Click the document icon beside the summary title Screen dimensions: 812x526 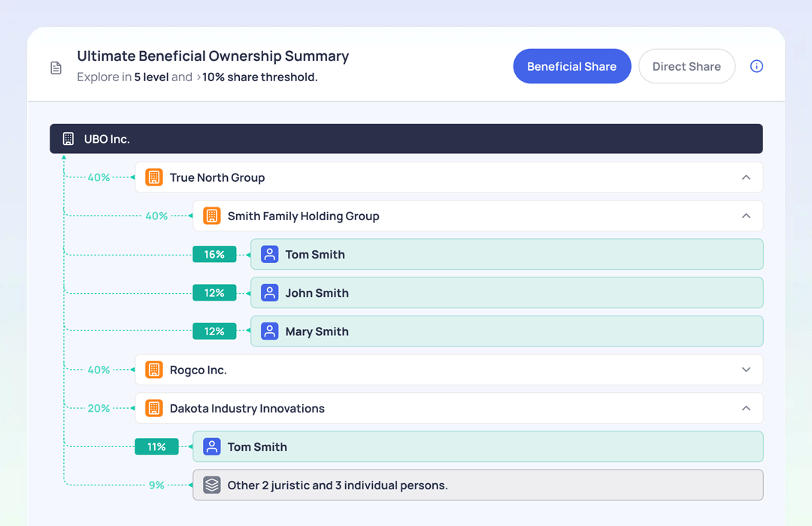tap(56, 67)
